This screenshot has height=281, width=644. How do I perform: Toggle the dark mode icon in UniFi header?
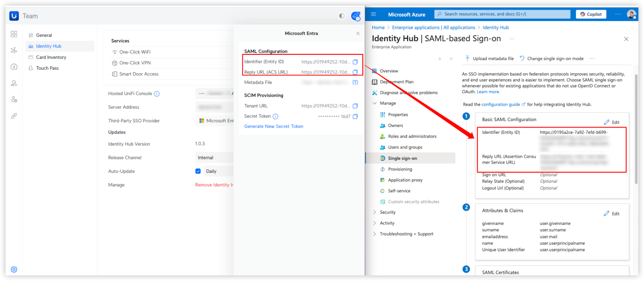pyautogui.click(x=341, y=16)
